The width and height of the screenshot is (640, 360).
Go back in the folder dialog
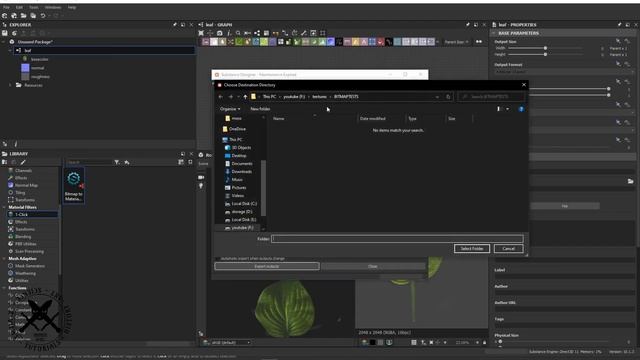[221, 97]
